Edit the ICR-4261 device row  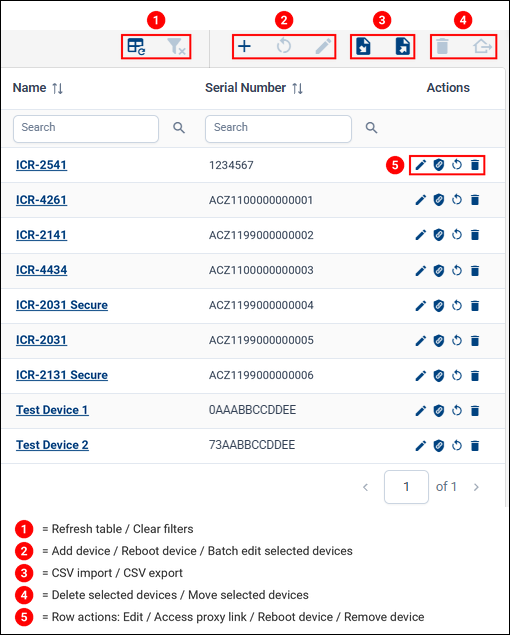[421, 200]
